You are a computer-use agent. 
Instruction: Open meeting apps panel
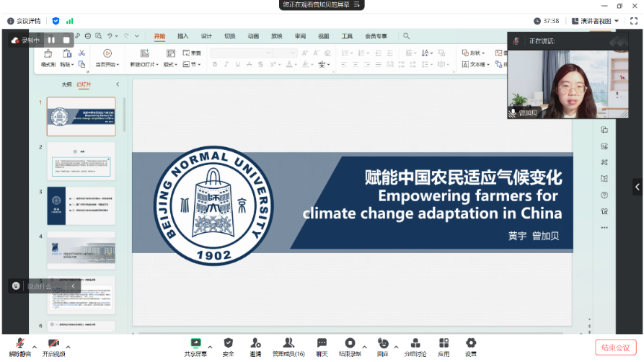[444, 347]
